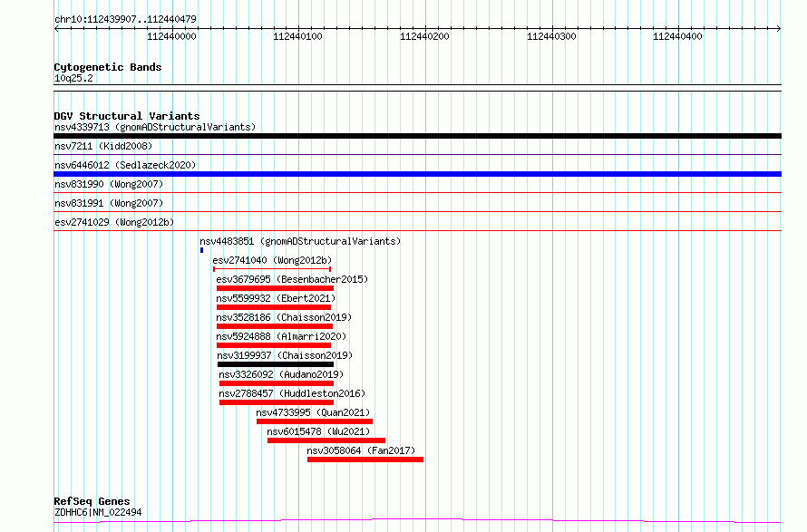This screenshot has height=532, width=807.
Task: Open the ZDHHC6|NM_022494 RefSeq gene
Action: point(98,512)
